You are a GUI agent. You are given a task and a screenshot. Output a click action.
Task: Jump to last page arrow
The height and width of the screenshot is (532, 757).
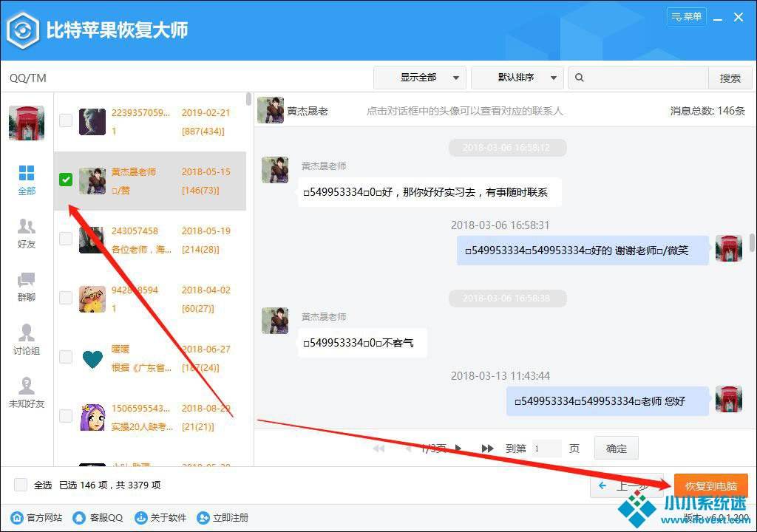pyautogui.click(x=488, y=449)
